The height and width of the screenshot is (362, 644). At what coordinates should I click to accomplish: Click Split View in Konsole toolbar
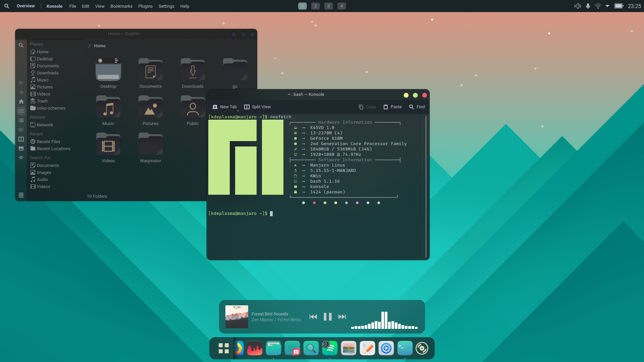(x=257, y=107)
